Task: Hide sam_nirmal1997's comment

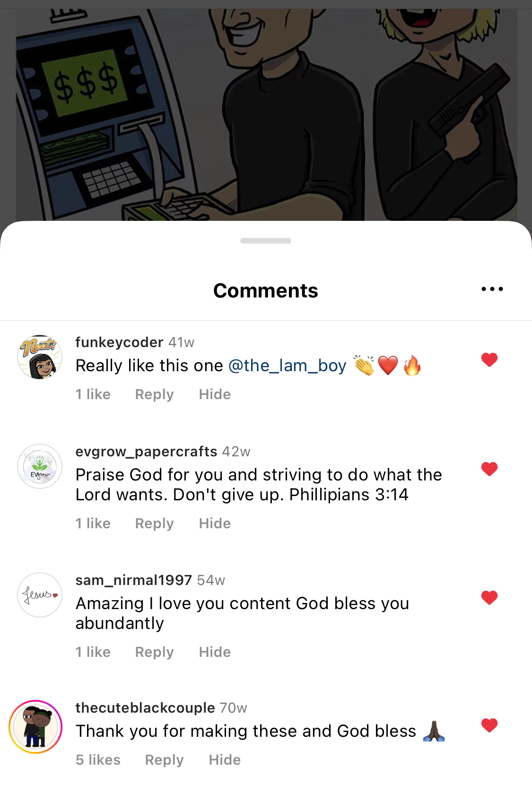Action: tap(215, 652)
